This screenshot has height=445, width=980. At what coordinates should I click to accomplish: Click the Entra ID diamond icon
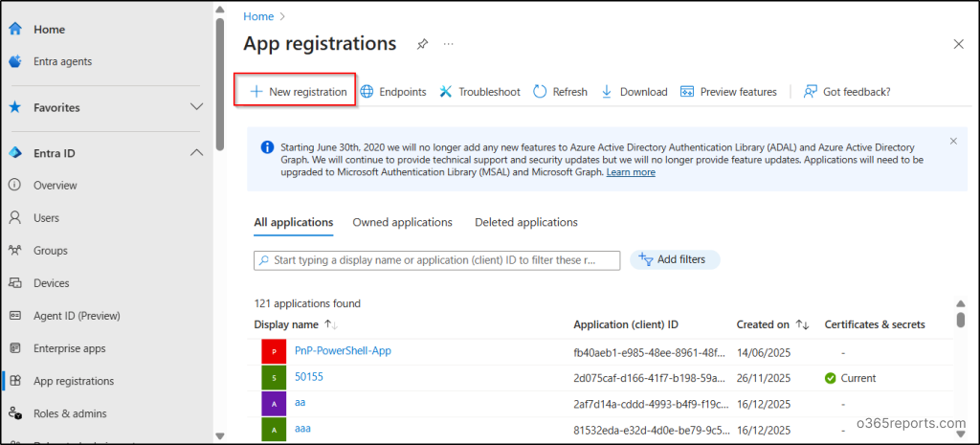[15, 152]
